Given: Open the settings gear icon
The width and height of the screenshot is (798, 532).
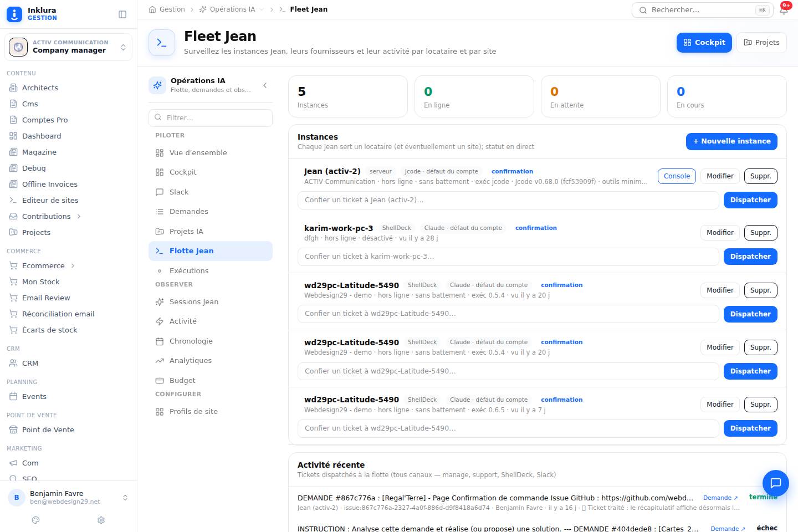Looking at the screenshot, I should pyautogui.click(x=101, y=520).
